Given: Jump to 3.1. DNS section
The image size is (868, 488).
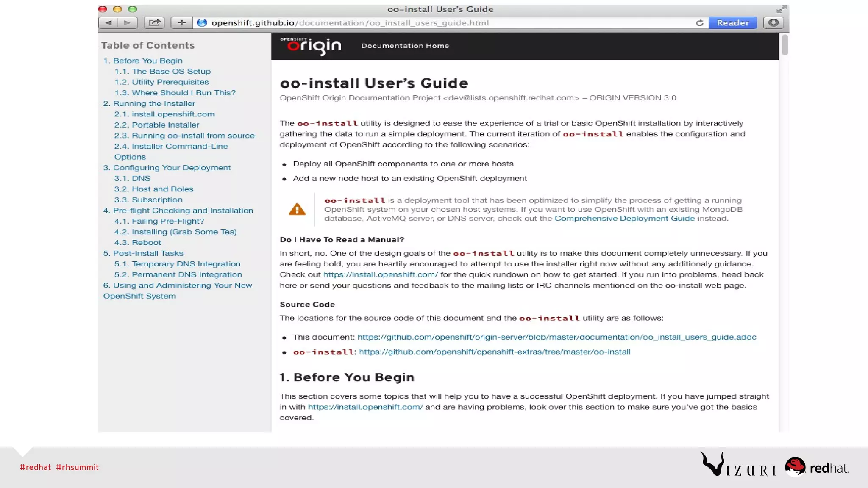Looking at the screenshot, I should [x=132, y=178].
